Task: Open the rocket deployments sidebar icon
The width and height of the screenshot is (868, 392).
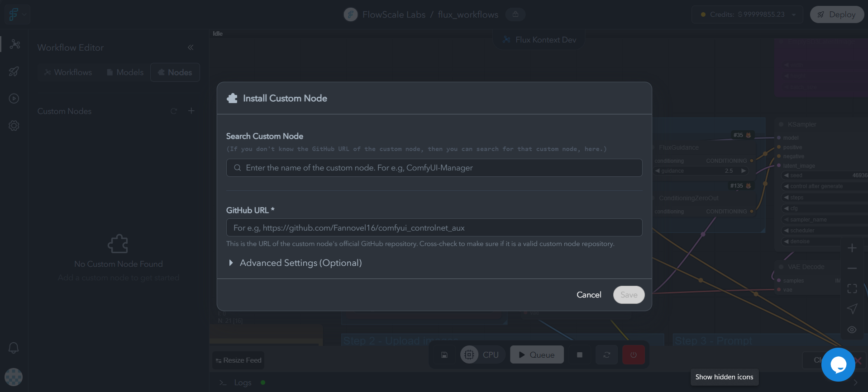Action: [x=14, y=71]
